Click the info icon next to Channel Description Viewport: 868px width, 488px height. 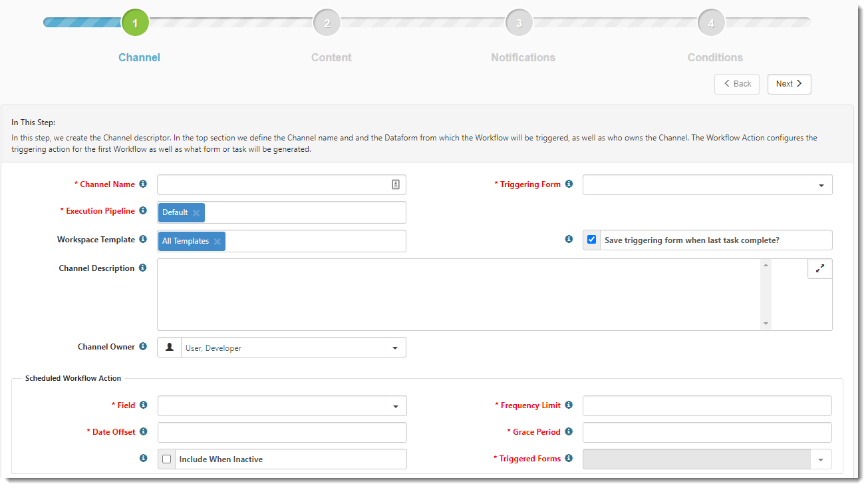click(143, 268)
